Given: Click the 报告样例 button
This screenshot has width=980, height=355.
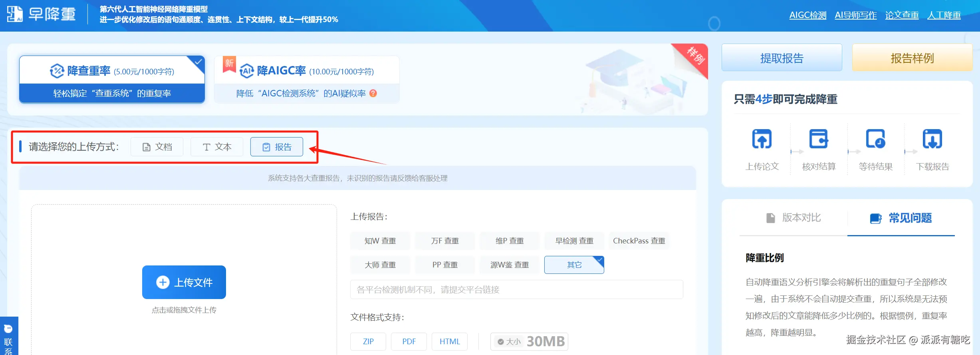Looking at the screenshot, I should coord(912,58).
